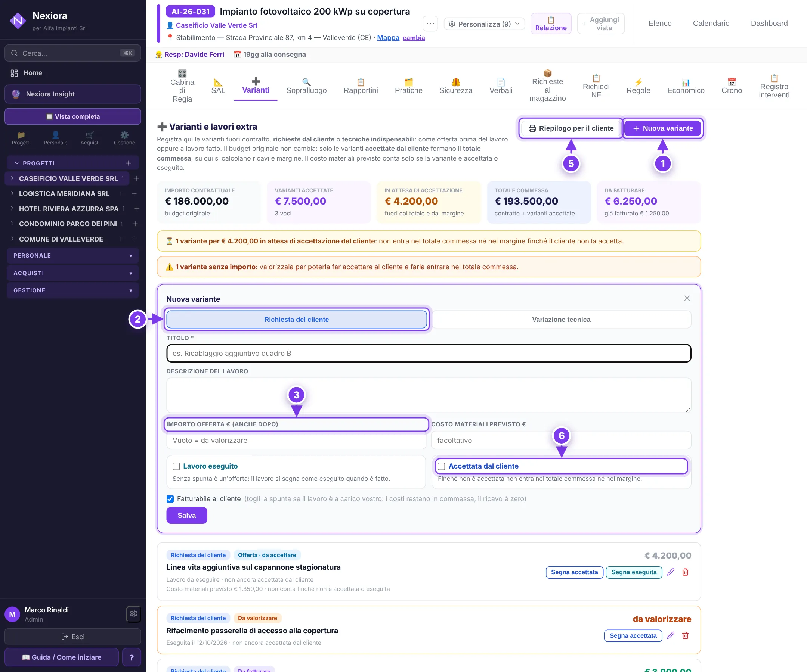Add new project with Progetti plus icon

(x=129, y=163)
